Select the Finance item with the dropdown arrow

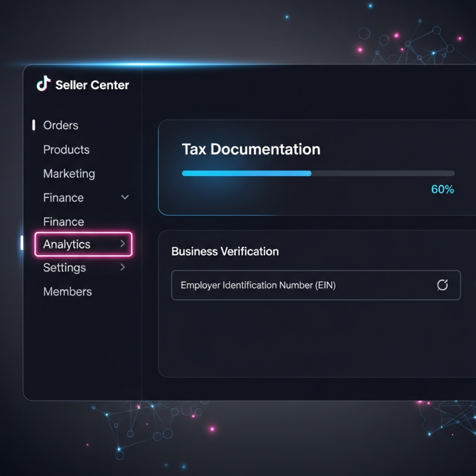pos(63,198)
